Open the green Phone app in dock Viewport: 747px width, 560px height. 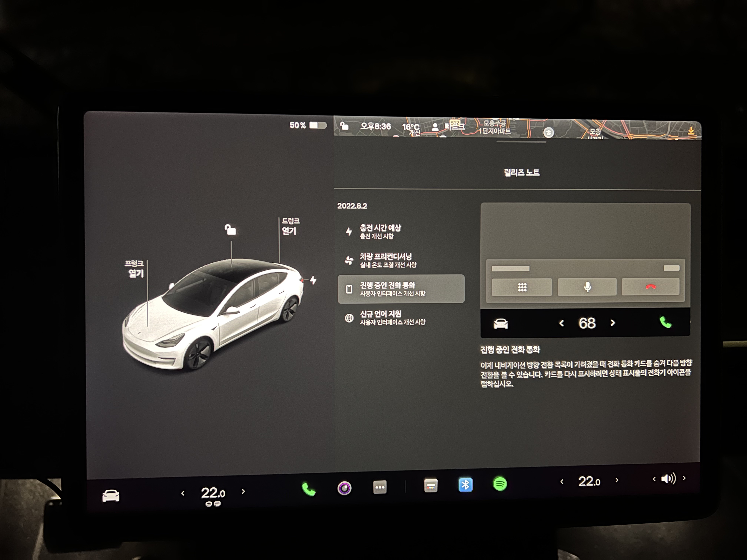308,489
